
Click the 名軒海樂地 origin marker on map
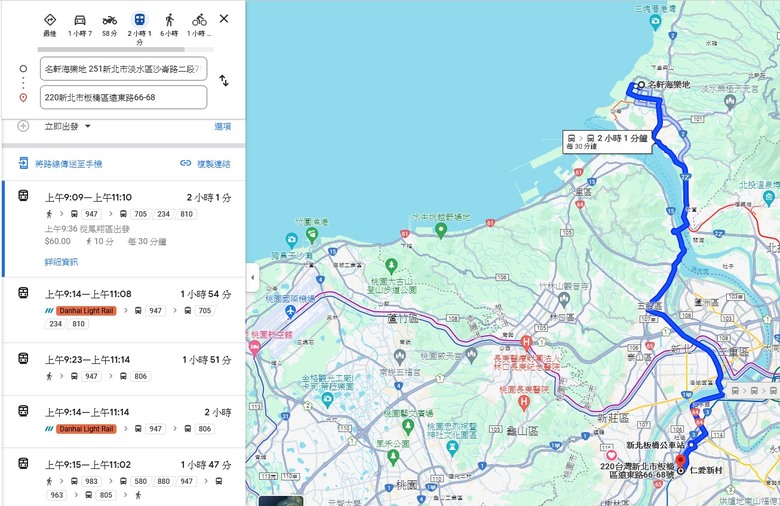(x=641, y=85)
